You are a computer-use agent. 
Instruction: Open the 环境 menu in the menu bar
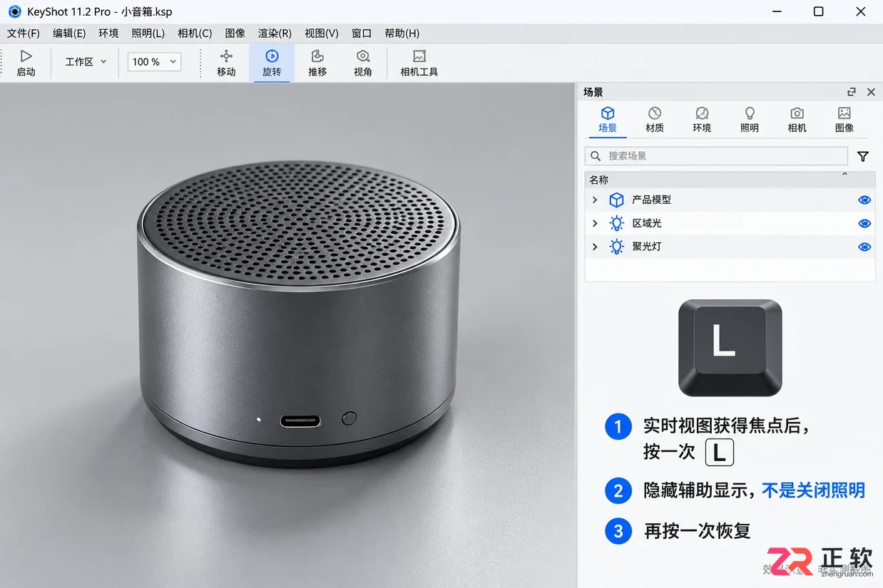(x=108, y=33)
